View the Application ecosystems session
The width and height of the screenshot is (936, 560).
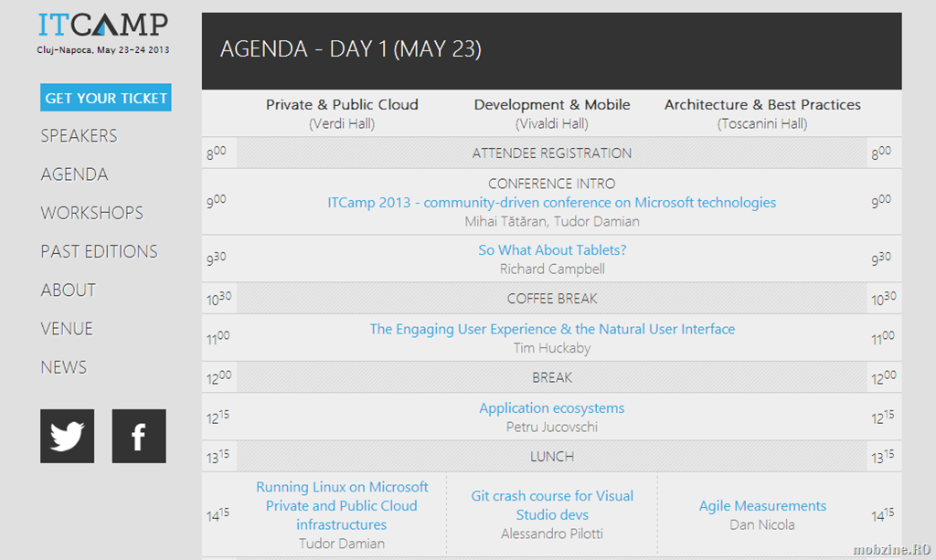(x=551, y=408)
